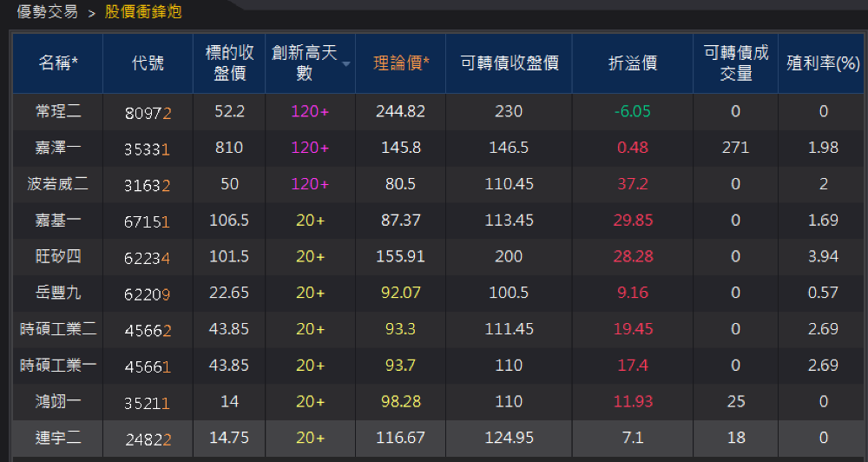Click 理論價 value 116.67
This screenshot has height=462, width=868.
point(401,438)
